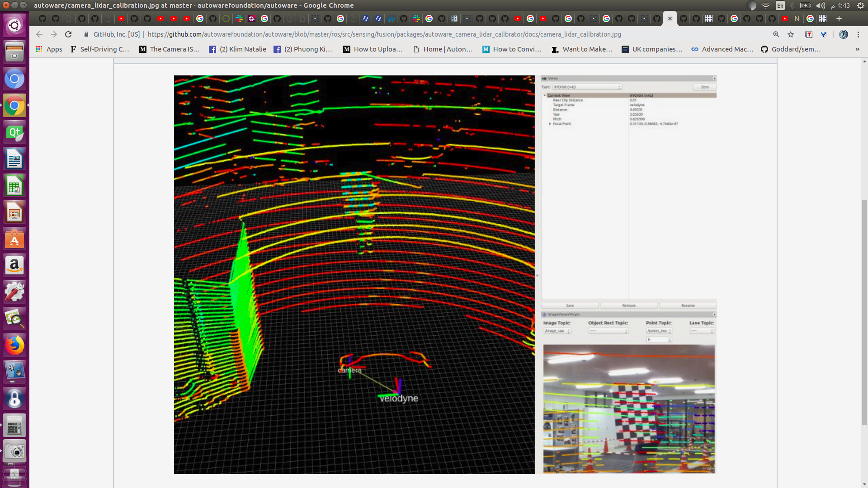The width and height of the screenshot is (868, 488).
Task: Open Home | Auton... bookmark
Action: tap(443, 49)
